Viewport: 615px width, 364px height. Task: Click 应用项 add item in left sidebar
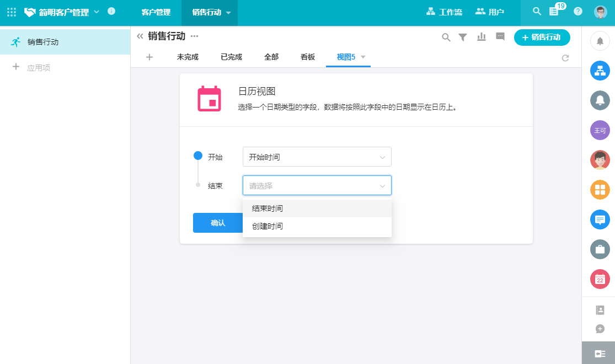click(38, 68)
